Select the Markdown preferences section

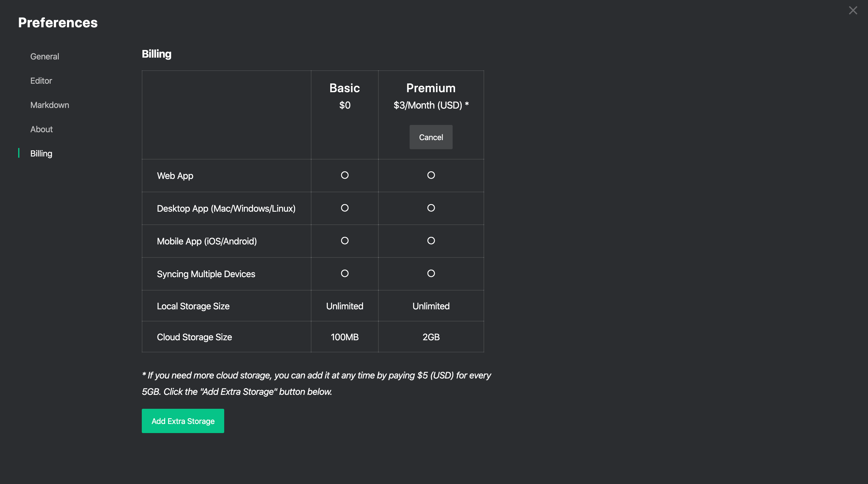tap(49, 105)
